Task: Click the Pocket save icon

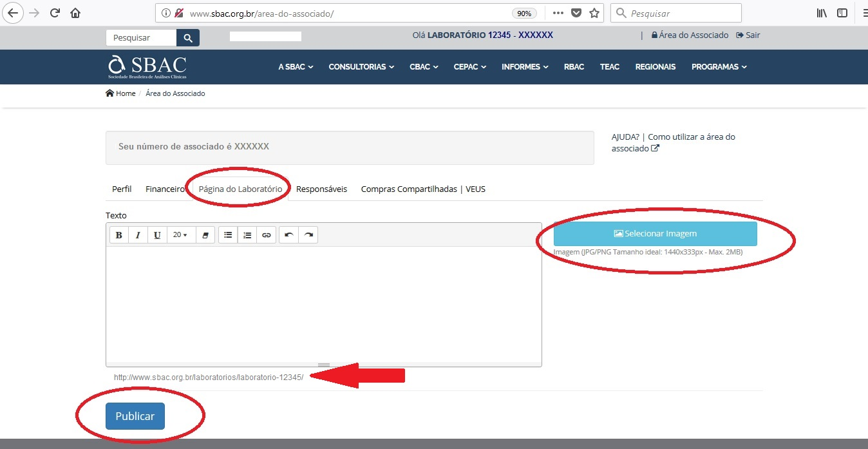Action: pos(576,13)
